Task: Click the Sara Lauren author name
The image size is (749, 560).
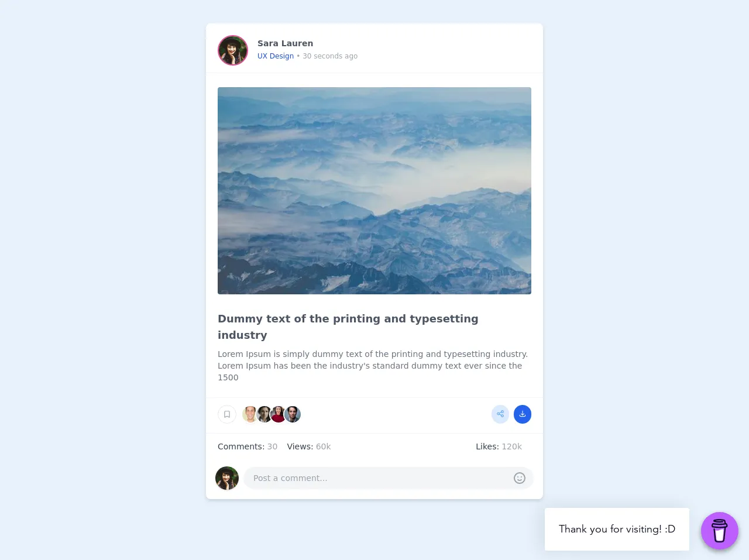Action: (x=285, y=43)
